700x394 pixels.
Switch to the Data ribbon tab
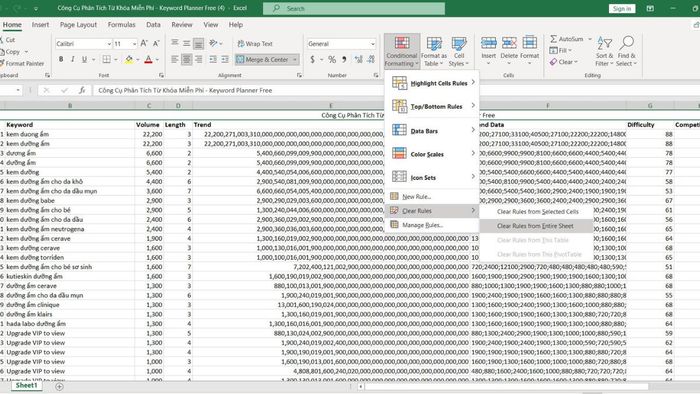153,25
